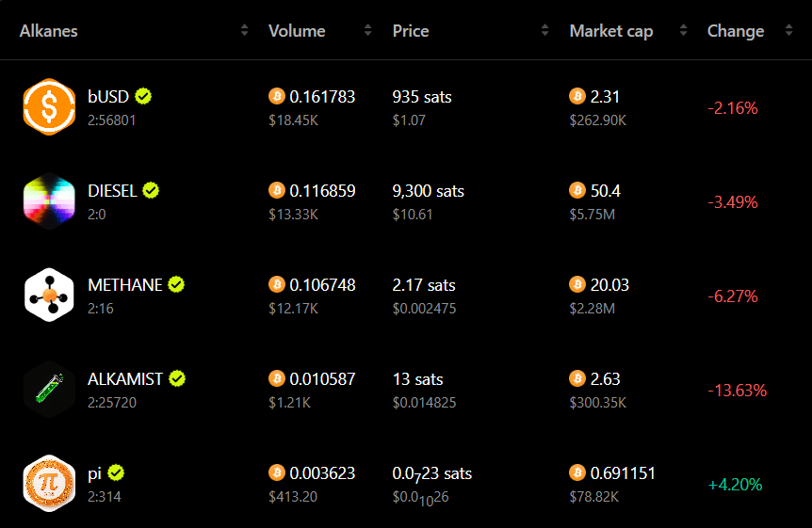This screenshot has width=812, height=528.
Task: Sort the table using Price arrows
Action: pyautogui.click(x=544, y=30)
